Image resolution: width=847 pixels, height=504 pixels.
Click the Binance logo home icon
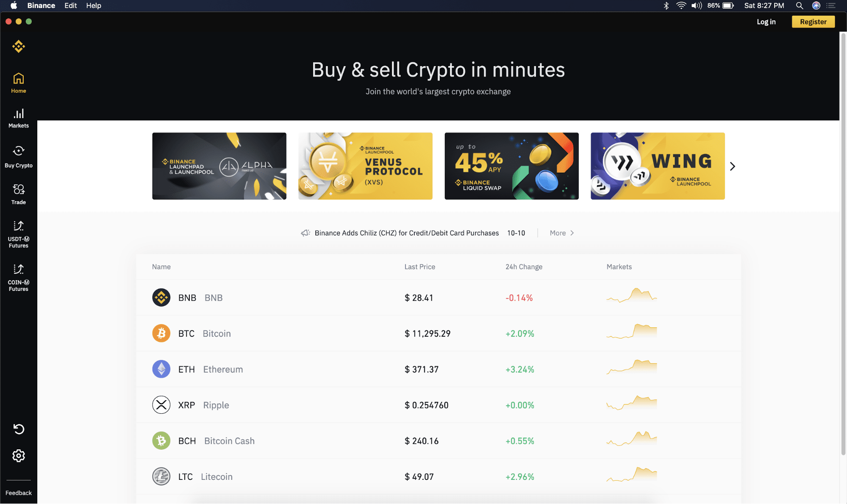18,47
